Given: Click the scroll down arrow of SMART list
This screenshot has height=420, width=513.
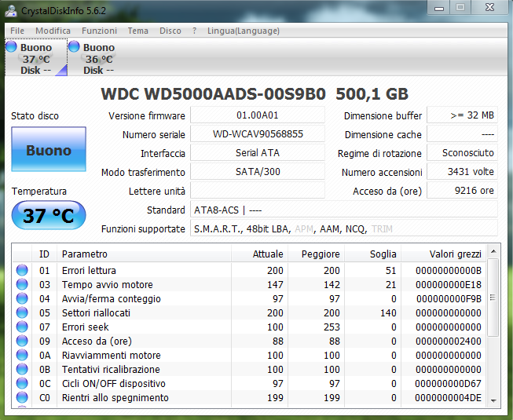Looking at the screenshot, I should tap(493, 400).
